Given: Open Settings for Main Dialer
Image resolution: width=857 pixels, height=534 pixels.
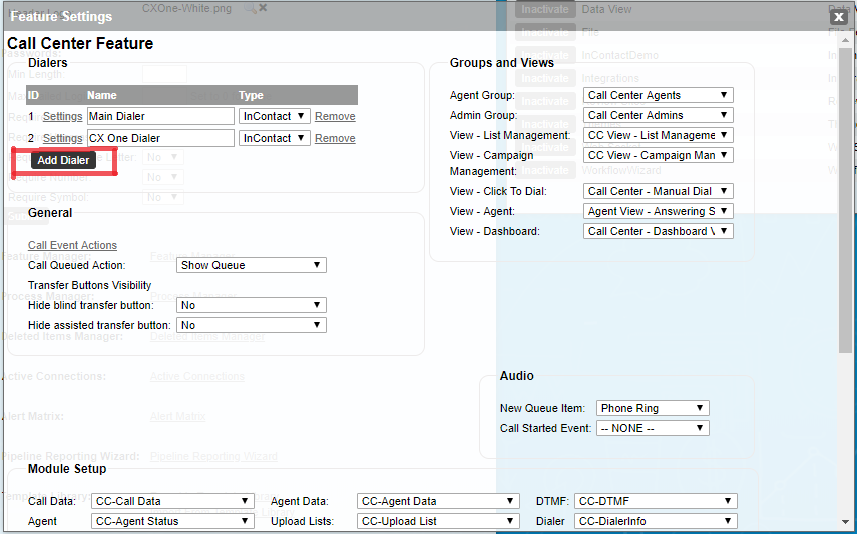Looking at the screenshot, I should pos(62,116).
